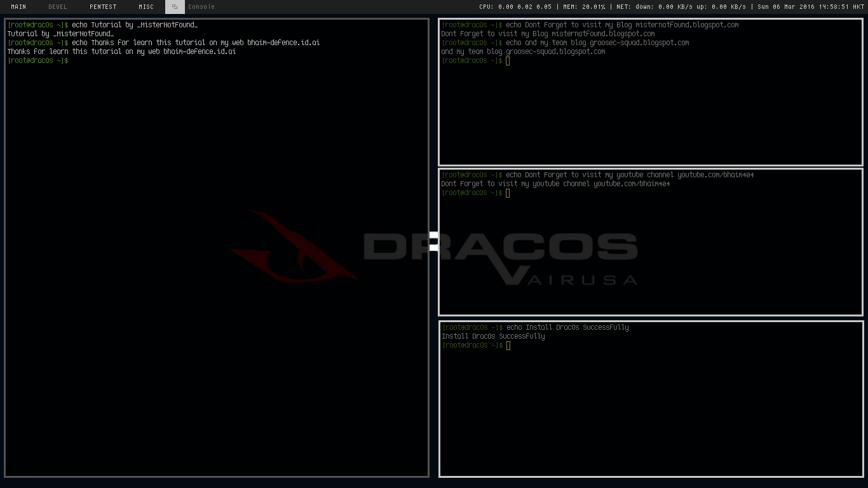Click the Console title in the top bar
The width and height of the screenshot is (868, 488).
[x=201, y=6]
